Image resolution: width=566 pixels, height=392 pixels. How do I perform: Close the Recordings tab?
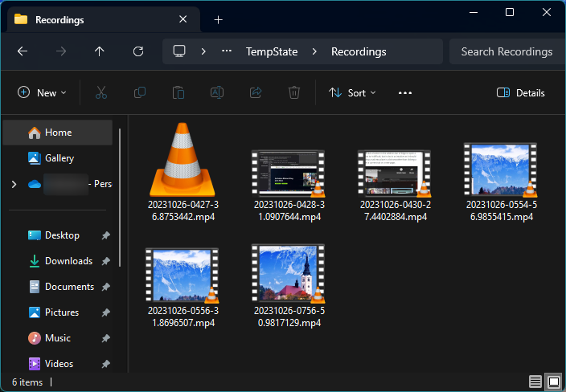183,19
